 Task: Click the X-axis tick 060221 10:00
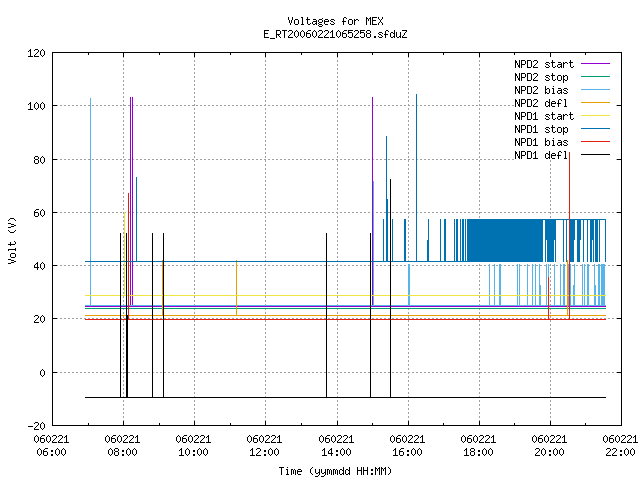[x=193, y=446]
